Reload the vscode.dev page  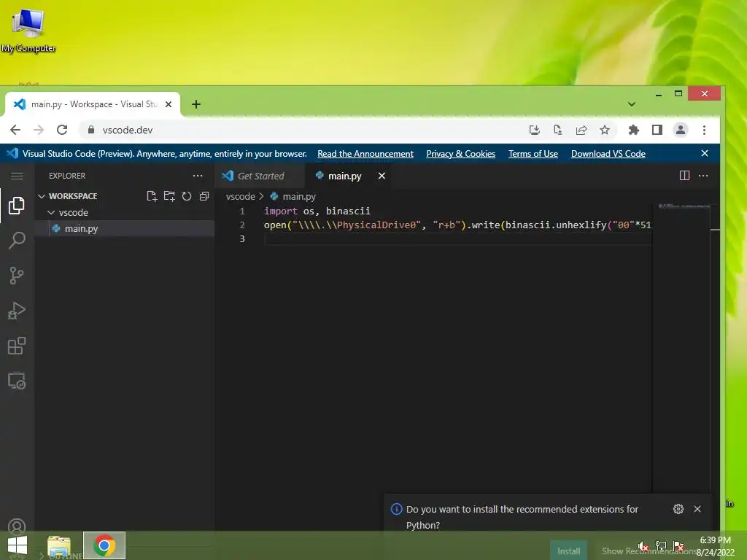tap(62, 130)
